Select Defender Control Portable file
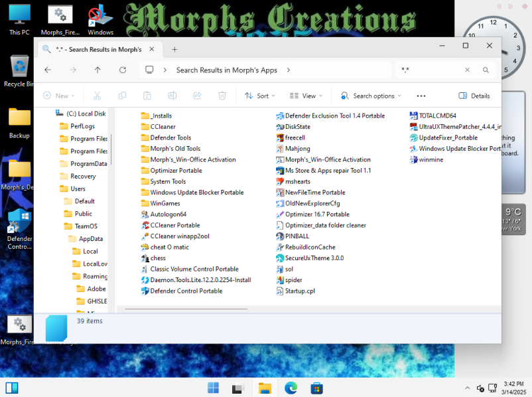Screen dimensions: 532x397 tap(182, 291)
